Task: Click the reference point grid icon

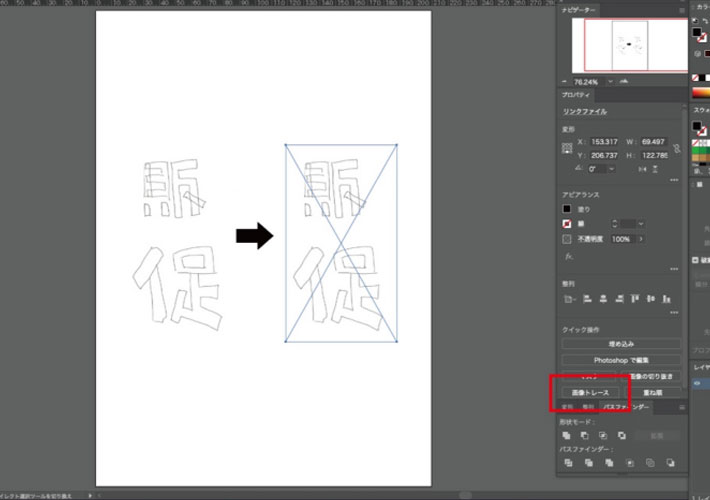Action: 567,148
